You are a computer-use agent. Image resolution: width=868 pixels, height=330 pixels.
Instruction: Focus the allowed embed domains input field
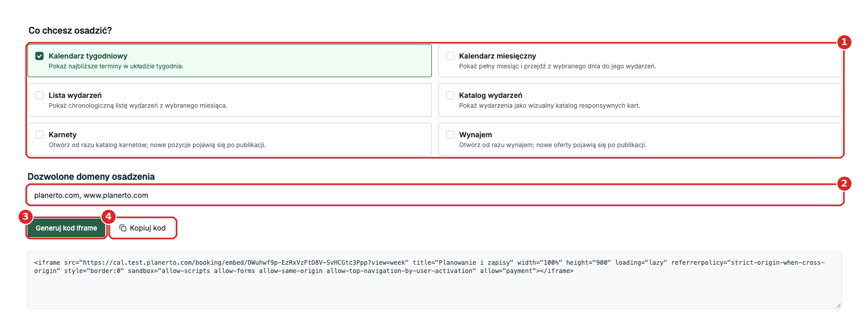tap(435, 195)
